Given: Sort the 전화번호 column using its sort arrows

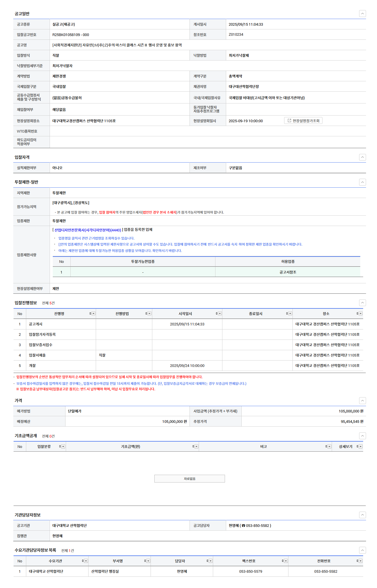Looking at the screenshot, I should [x=357, y=561].
